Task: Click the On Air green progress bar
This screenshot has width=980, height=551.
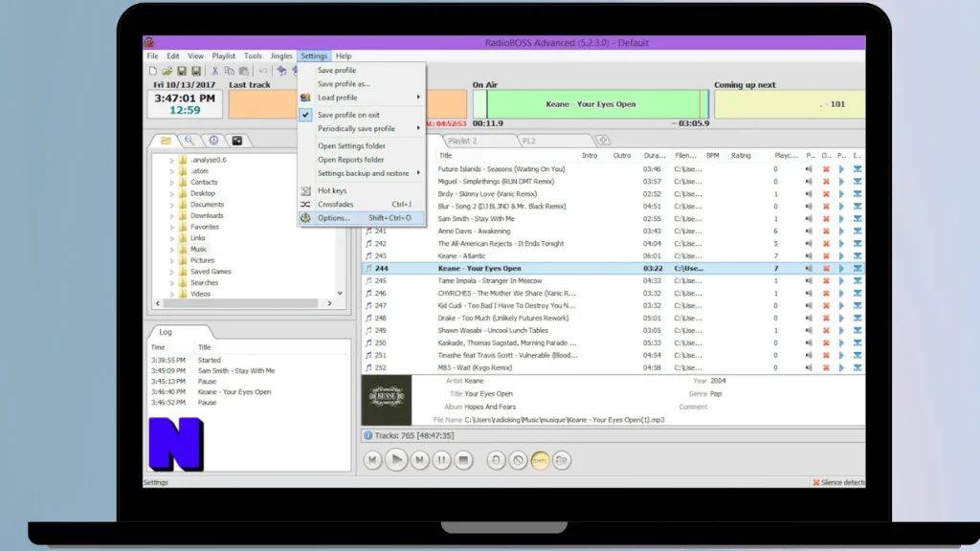Action: tap(590, 104)
